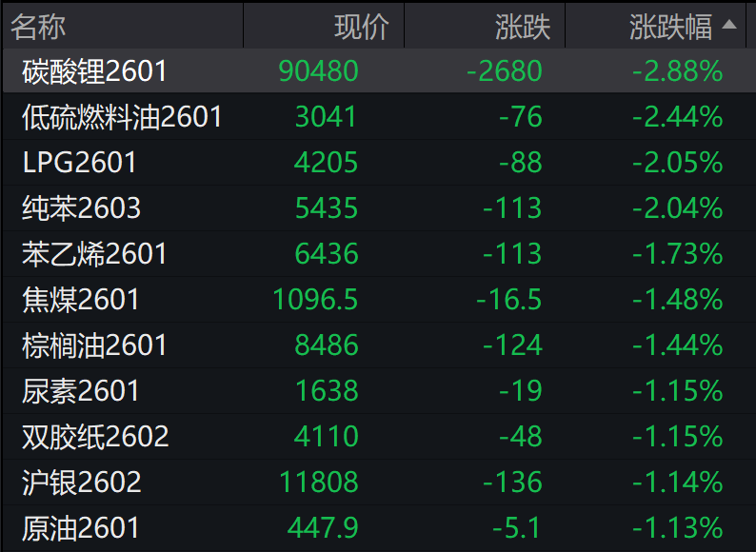The width and height of the screenshot is (756, 552).
Task: Select the 尿素2601 row
Action: pos(81,391)
